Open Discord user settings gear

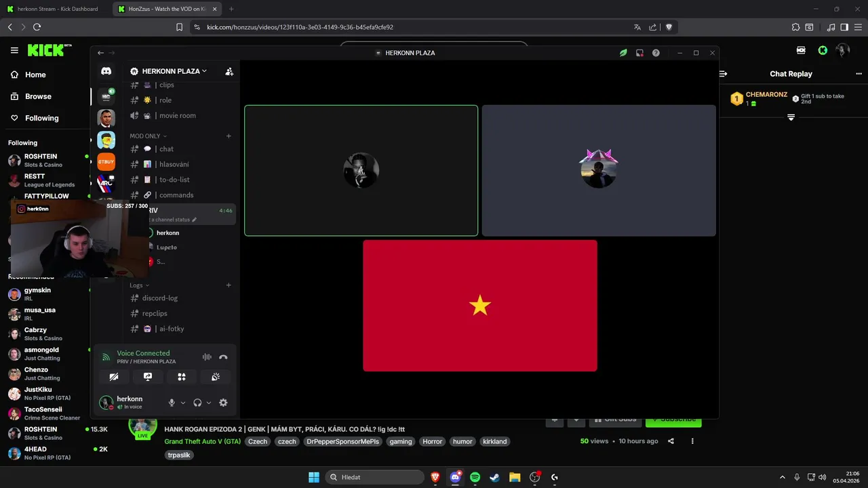tap(223, 403)
